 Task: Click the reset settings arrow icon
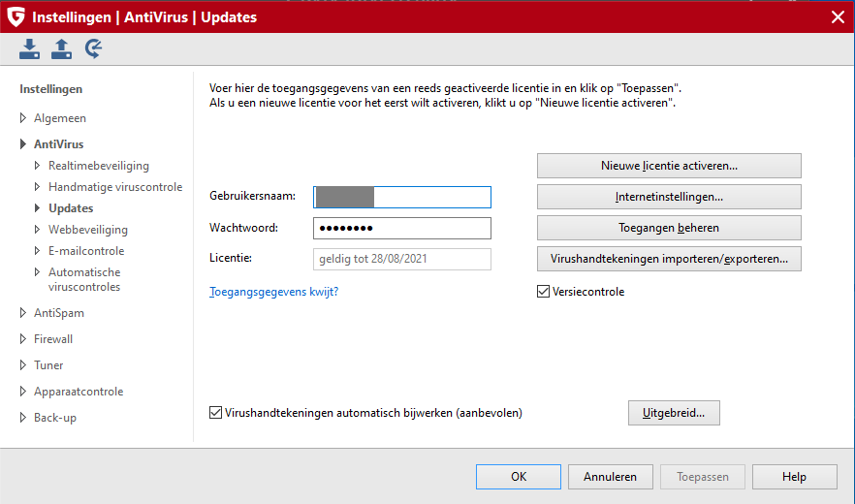pyautogui.click(x=93, y=48)
